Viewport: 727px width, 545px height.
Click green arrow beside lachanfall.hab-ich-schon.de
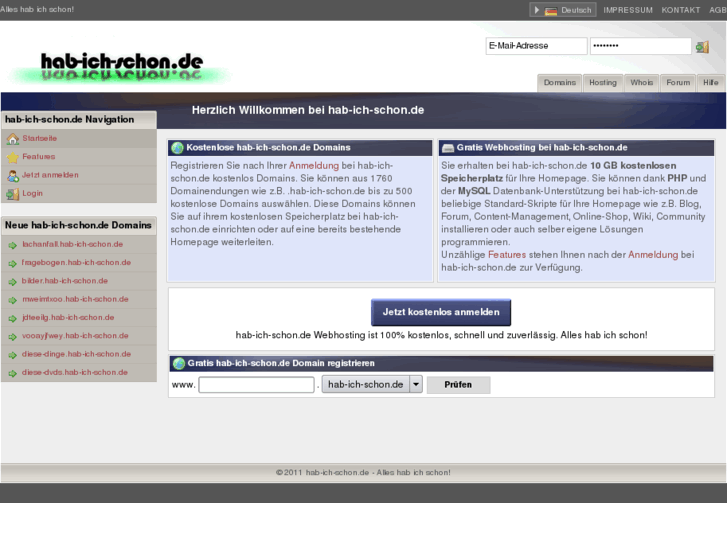click(13, 245)
